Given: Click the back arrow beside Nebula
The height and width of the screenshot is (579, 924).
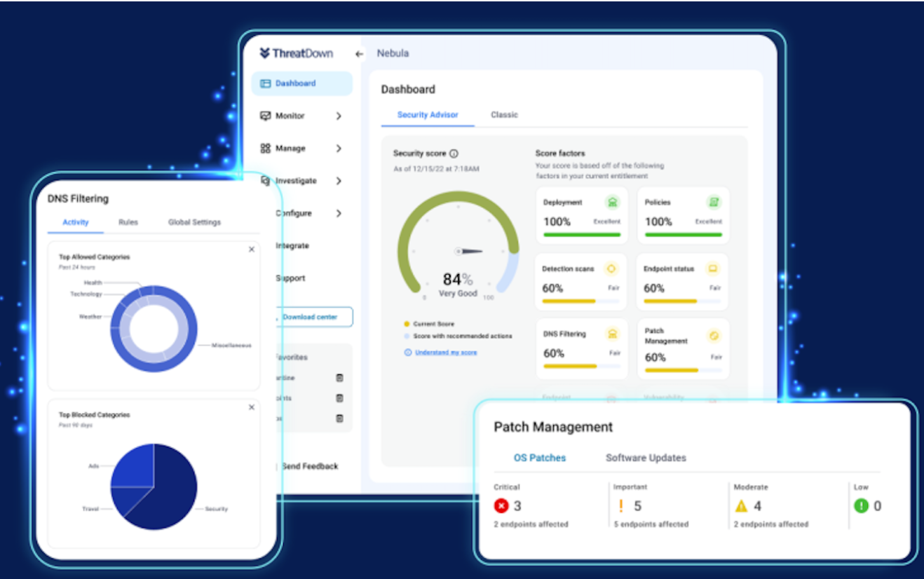Looking at the screenshot, I should (x=360, y=54).
